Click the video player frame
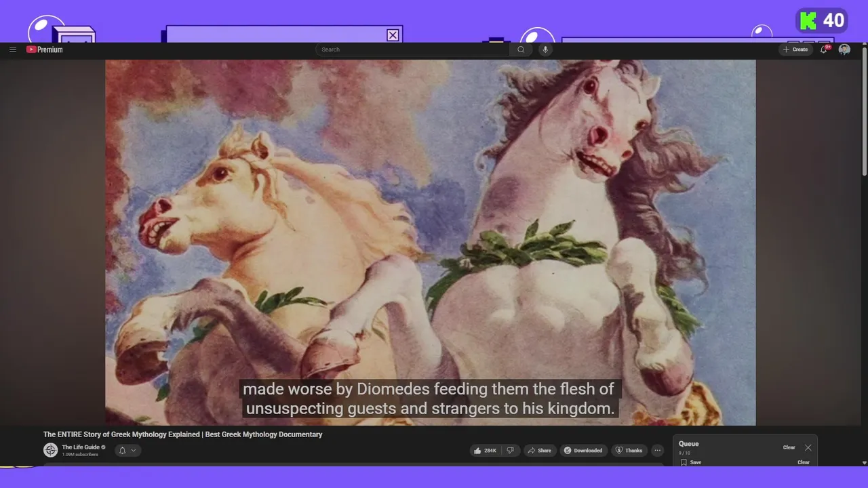 tap(431, 243)
